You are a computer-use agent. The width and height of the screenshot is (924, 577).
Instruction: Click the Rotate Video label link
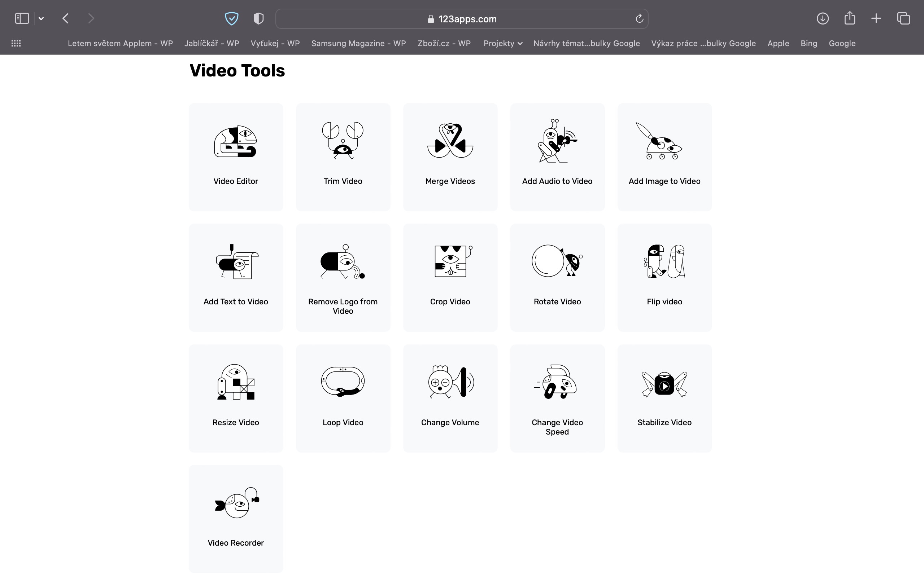click(557, 302)
